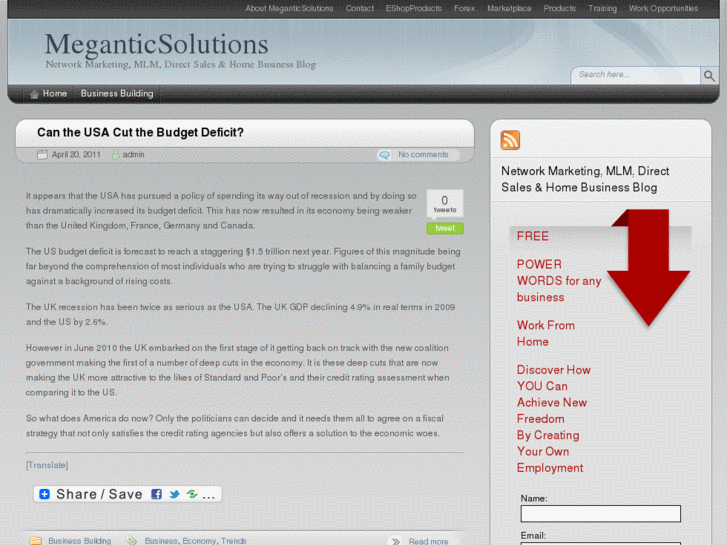The width and height of the screenshot is (727, 545).
Task: Open post title Can the USA Cut the Budget Deficit?
Action: (x=140, y=133)
